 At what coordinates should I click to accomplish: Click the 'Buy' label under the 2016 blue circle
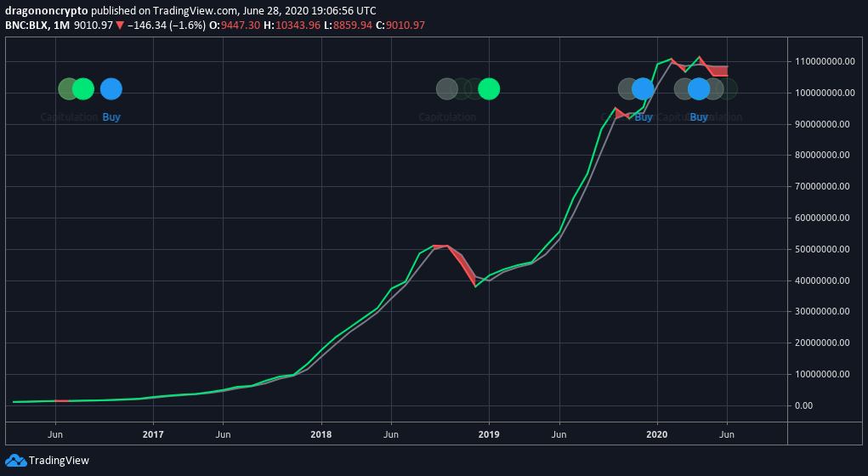(111, 116)
